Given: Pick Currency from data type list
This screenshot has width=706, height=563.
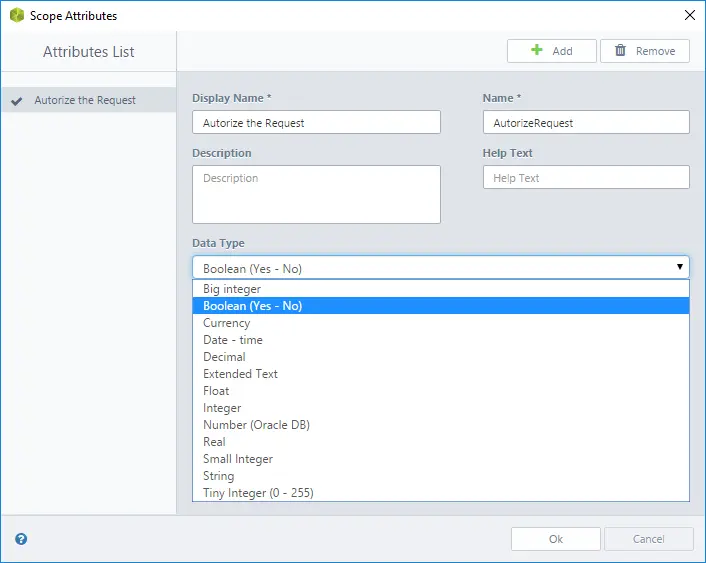Looking at the screenshot, I should point(441,323).
